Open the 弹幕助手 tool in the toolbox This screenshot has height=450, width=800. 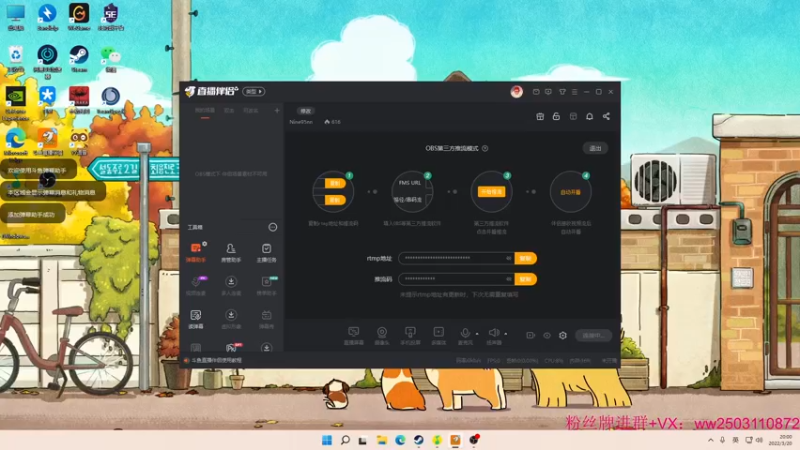pyautogui.click(x=196, y=252)
